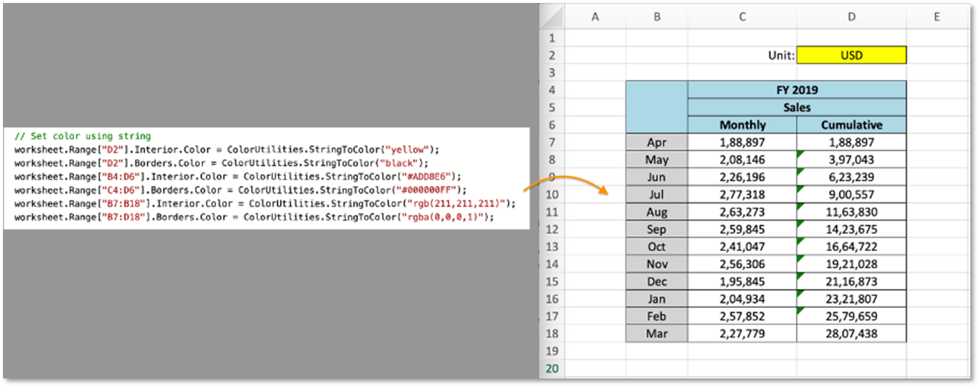Select column A header
980x388 pixels.
595,17
